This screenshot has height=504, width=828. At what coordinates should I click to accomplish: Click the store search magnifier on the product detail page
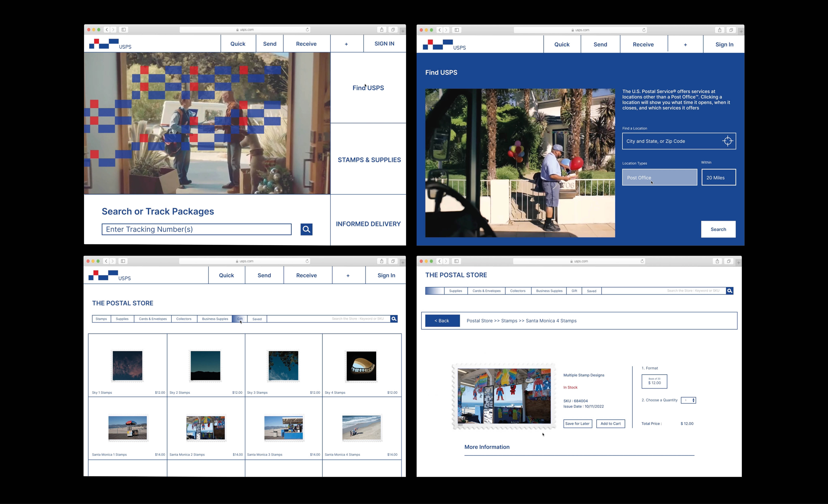point(729,291)
